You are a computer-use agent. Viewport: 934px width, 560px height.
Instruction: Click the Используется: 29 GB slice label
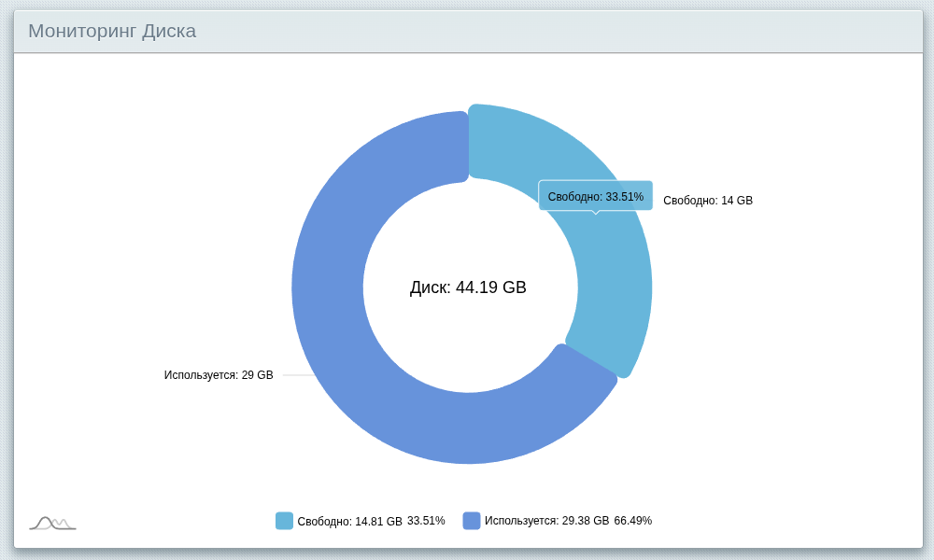[219, 375]
